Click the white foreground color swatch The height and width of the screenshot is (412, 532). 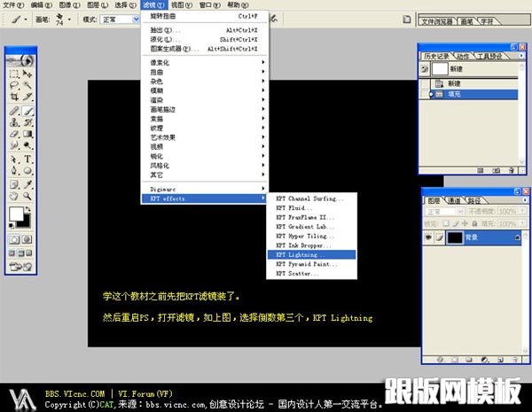point(16,214)
